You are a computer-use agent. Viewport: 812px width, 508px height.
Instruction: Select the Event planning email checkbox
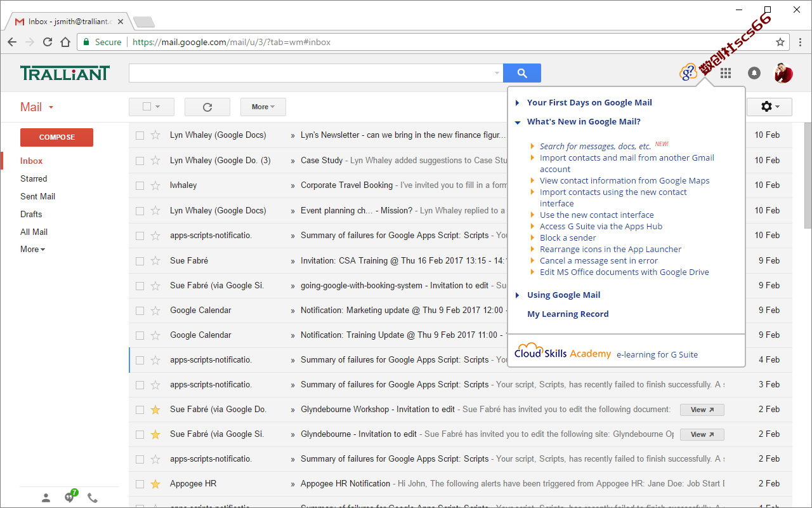coord(140,211)
